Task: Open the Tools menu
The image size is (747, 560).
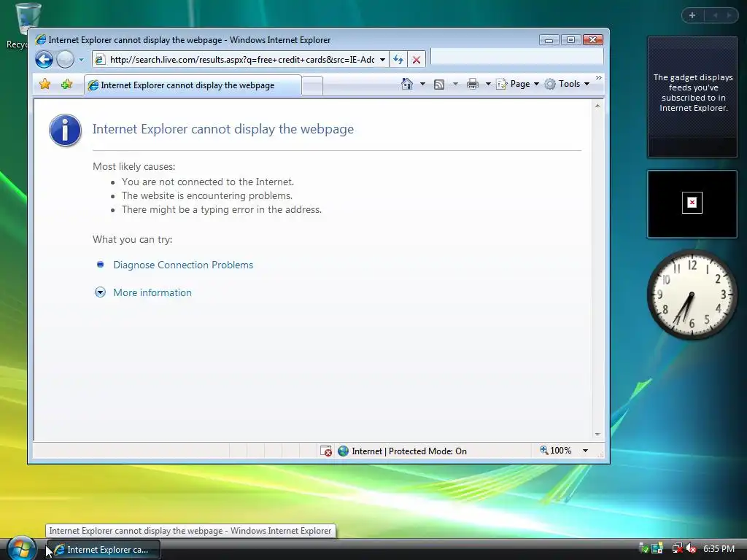Action: 568,84
